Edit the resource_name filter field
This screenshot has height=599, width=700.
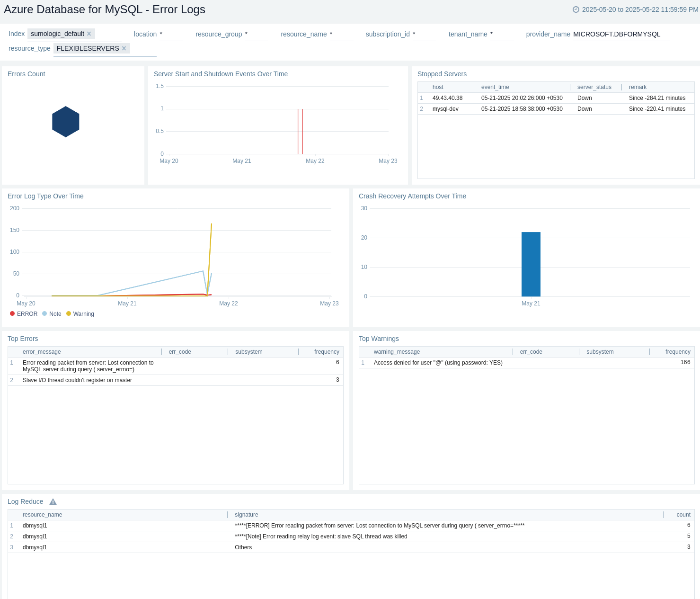point(341,34)
